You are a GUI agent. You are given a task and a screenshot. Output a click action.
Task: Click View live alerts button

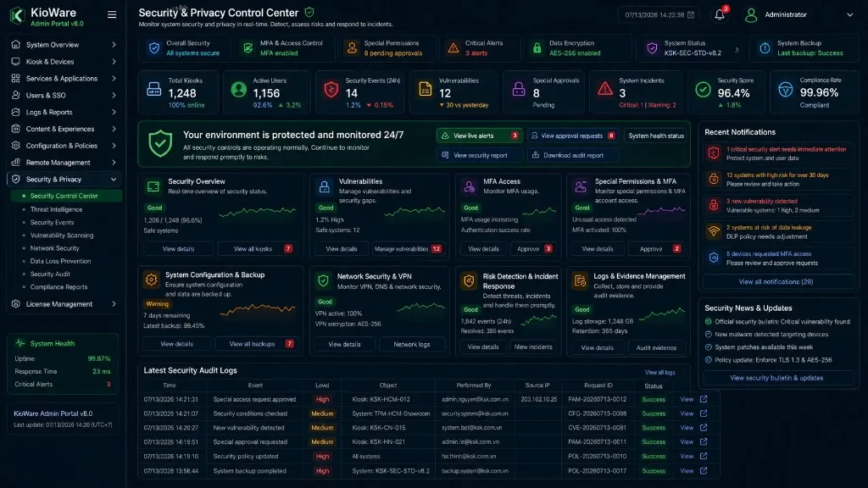pyautogui.click(x=480, y=136)
